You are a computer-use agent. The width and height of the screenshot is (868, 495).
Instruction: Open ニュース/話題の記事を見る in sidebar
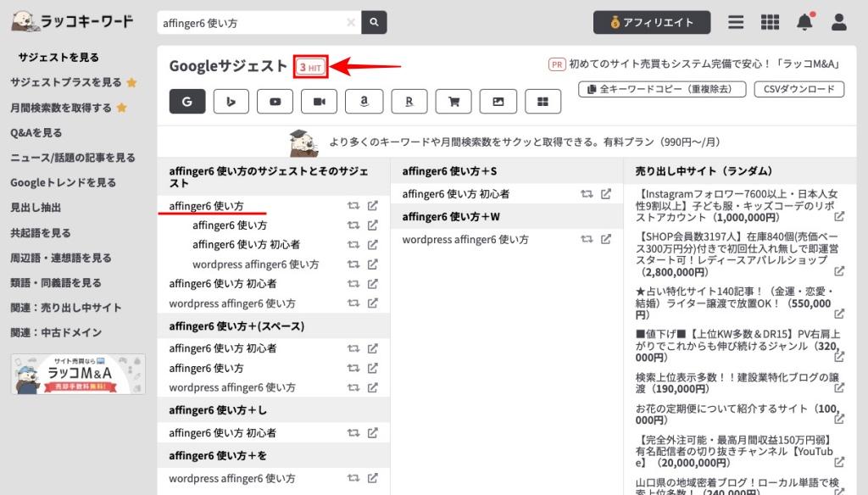(x=73, y=158)
